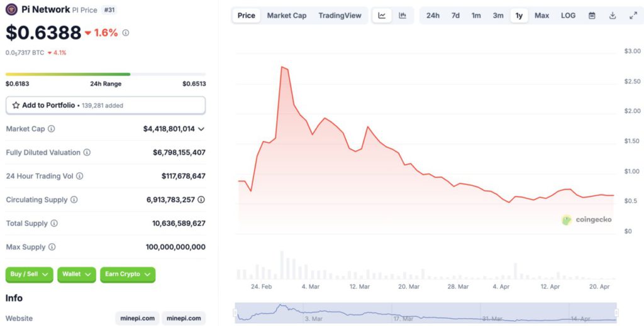
Task: Open the first minepi.com website link
Action: pos(137,318)
